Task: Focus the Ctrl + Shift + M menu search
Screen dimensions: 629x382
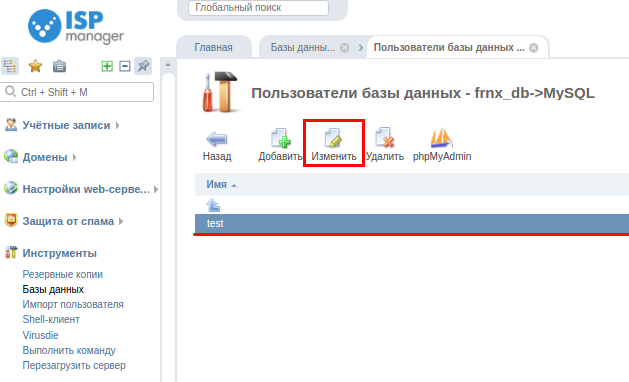Action: tap(77, 92)
